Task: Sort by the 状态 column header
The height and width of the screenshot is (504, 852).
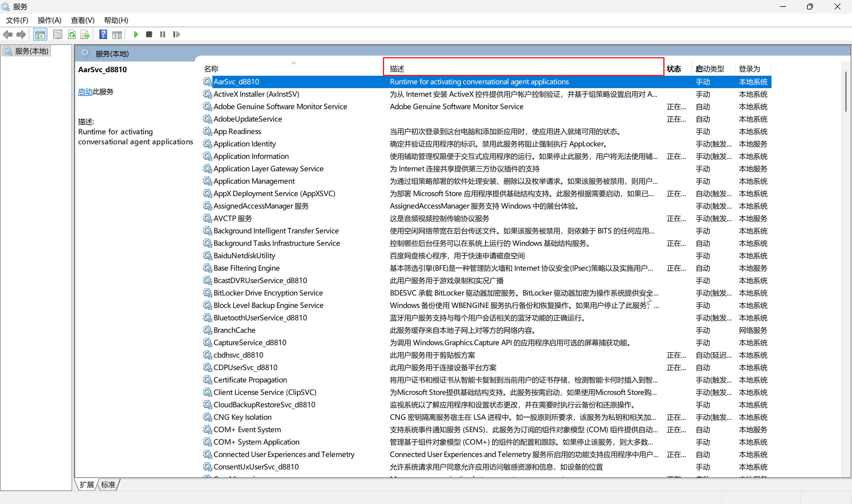Action: coord(674,69)
